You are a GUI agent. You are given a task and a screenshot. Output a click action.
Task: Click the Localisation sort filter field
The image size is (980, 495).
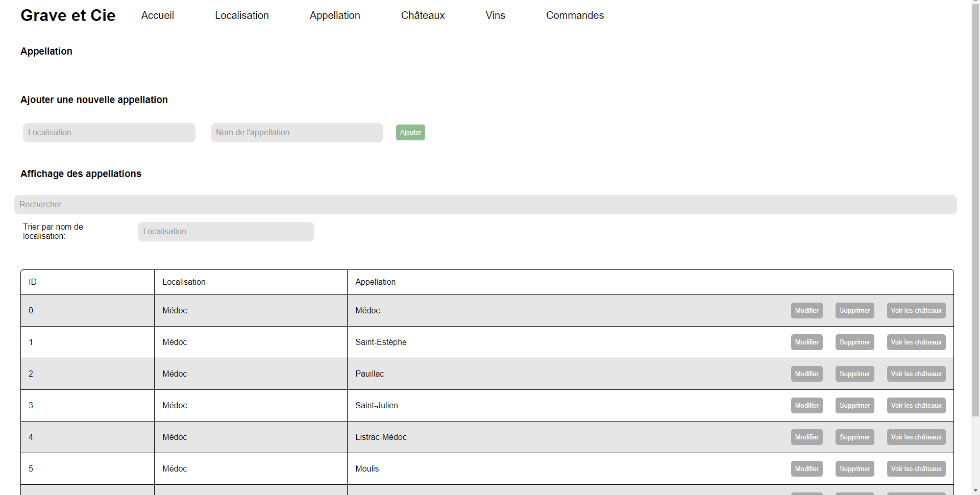226,232
